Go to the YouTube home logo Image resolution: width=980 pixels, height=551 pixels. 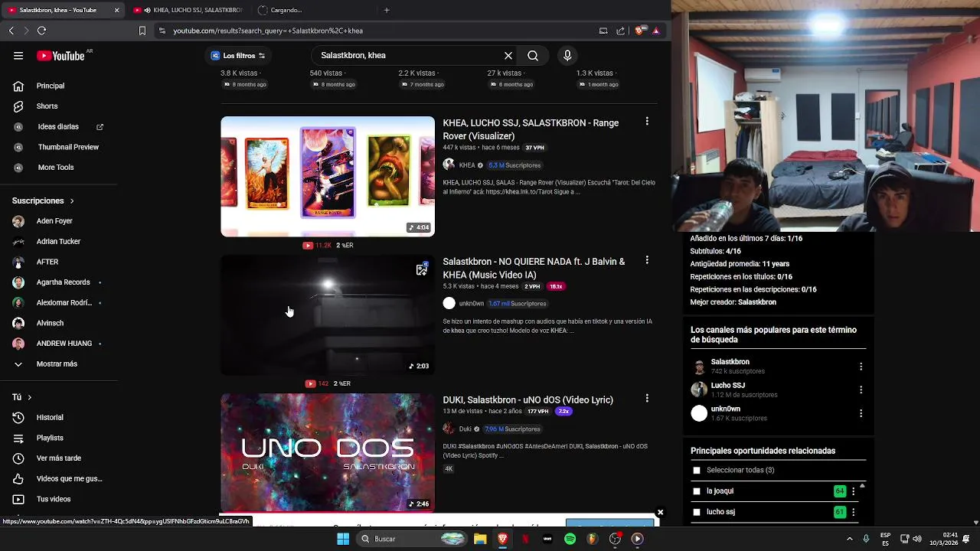tap(60, 56)
